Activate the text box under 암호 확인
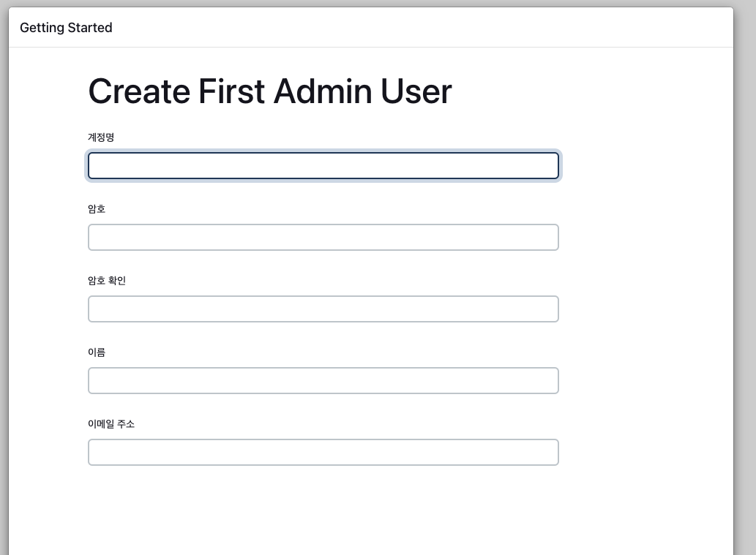Image resolution: width=756 pixels, height=555 pixels. [x=323, y=309]
